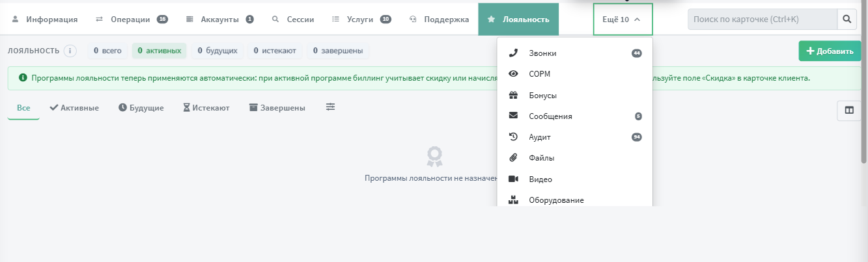Click the star icon on Лояльность tab
Screen dimensions: 868x262
pyautogui.click(x=492, y=20)
